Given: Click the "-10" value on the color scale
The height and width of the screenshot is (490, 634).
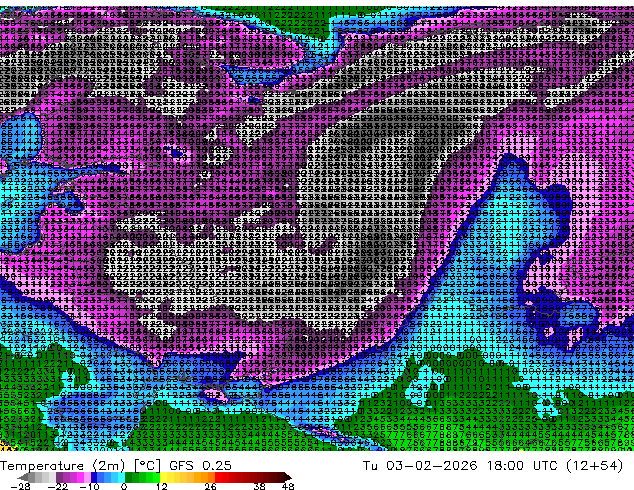Looking at the screenshot, I should click(89, 486).
